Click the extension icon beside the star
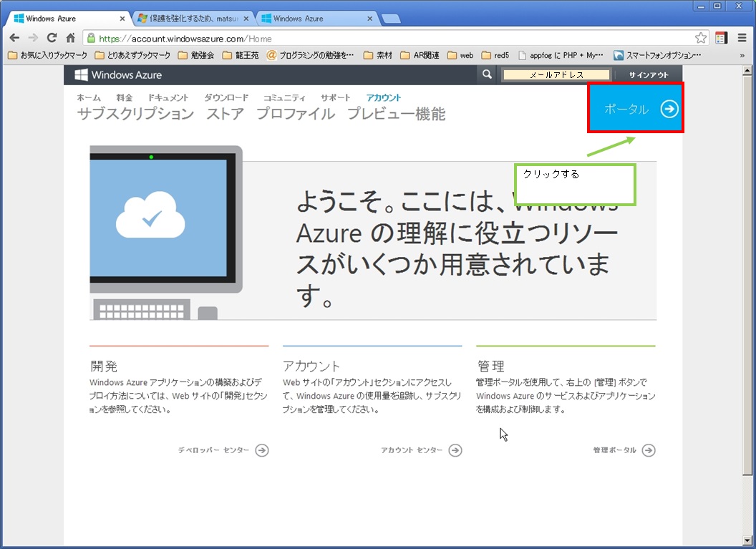Image resolution: width=756 pixels, height=549 pixels. [722, 38]
